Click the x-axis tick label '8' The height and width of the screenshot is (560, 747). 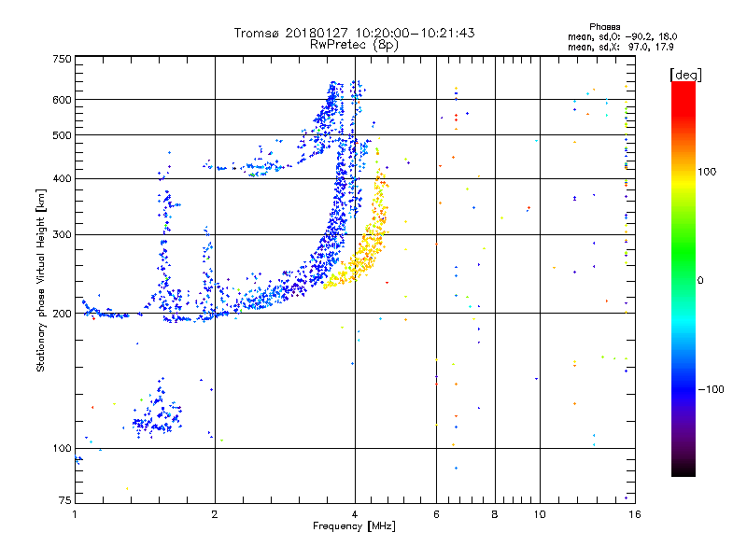click(495, 514)
